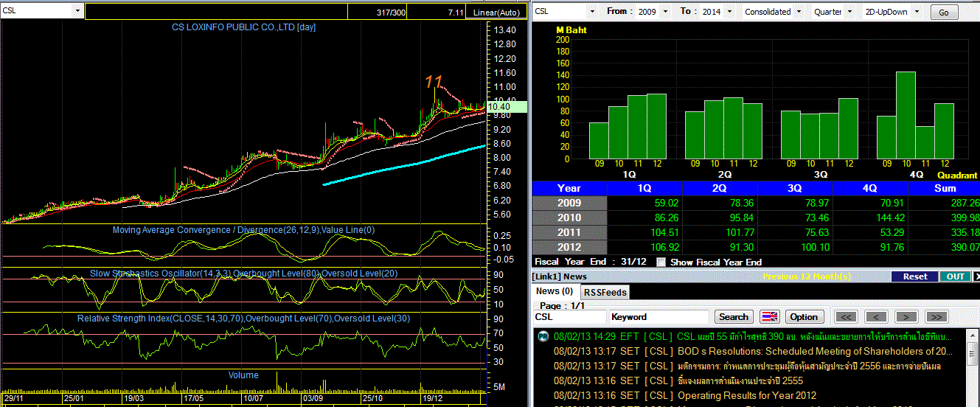Viewport: 980px width, 407px height.
Task: Click the Linear(Auto) scale button
Action: [x=496, y=12]
